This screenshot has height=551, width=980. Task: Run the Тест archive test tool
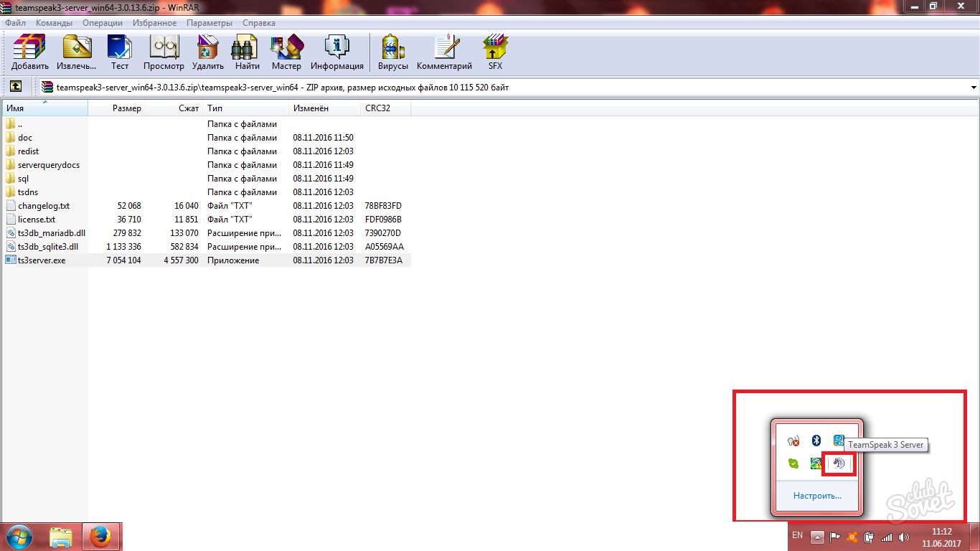(x=119, y=53)
